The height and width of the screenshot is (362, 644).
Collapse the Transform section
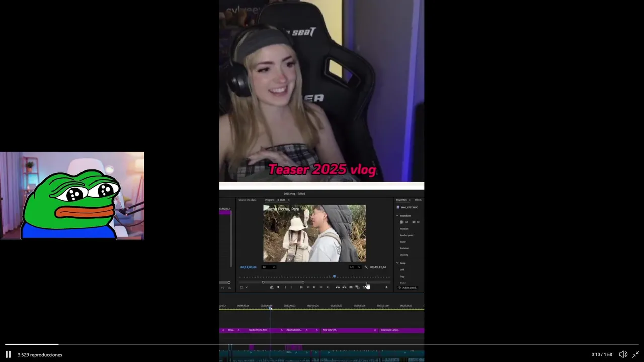(397, 216)
